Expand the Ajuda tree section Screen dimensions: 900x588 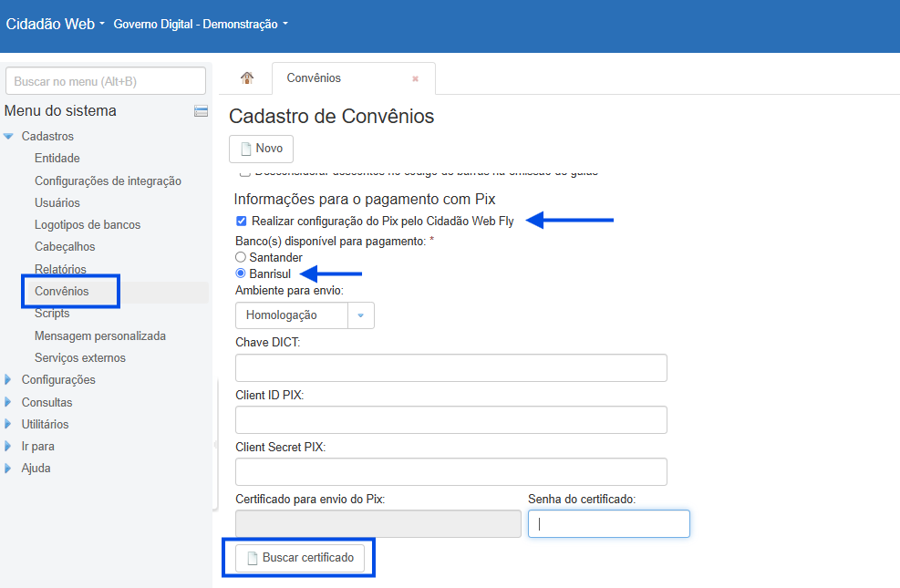pos(7,468)
